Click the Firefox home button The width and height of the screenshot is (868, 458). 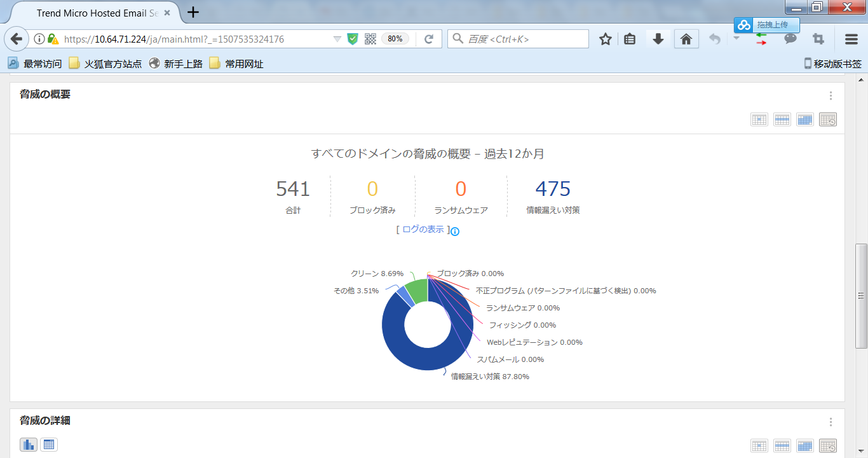click(686, 39)
